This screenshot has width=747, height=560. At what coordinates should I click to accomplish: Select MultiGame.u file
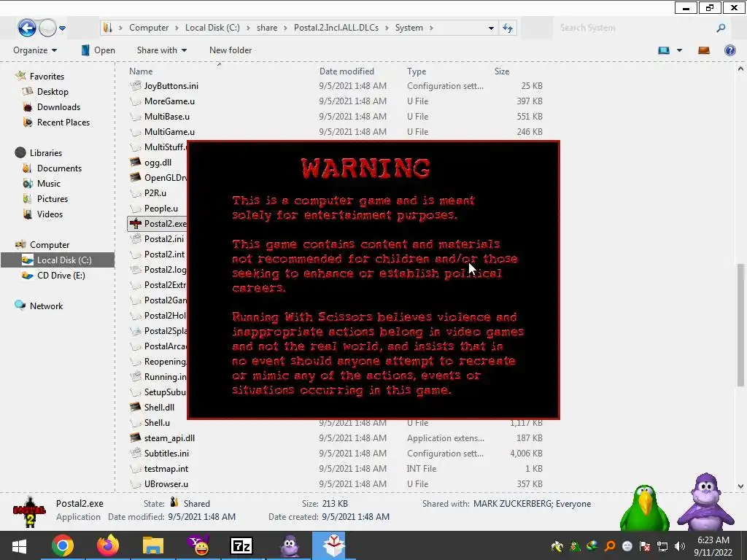pos(169,131)
